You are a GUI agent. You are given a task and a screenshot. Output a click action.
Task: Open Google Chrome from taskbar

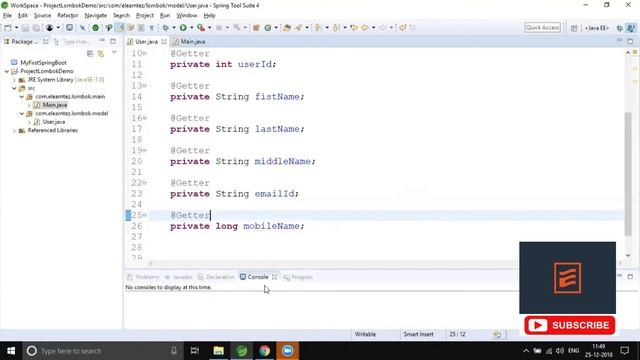(264, 351)
